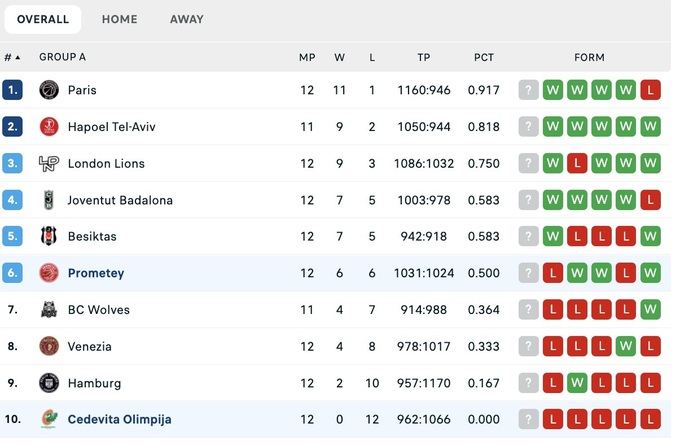Click the London Lions team logo
The height and width of the screenshot is (445, 680).
click(x=49, y=164)
